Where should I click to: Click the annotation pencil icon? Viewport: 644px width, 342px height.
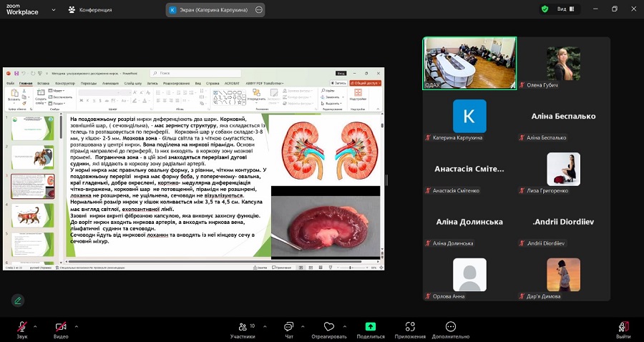(17, 301)
